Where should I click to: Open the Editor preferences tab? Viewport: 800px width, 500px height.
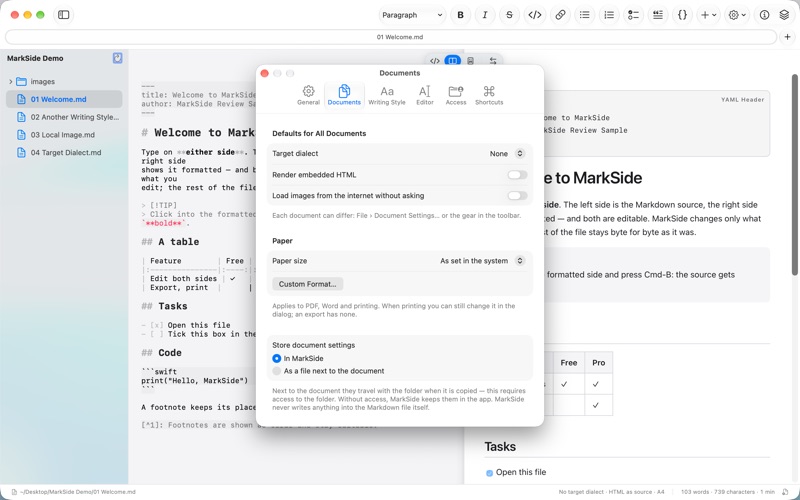click(424, 95)
